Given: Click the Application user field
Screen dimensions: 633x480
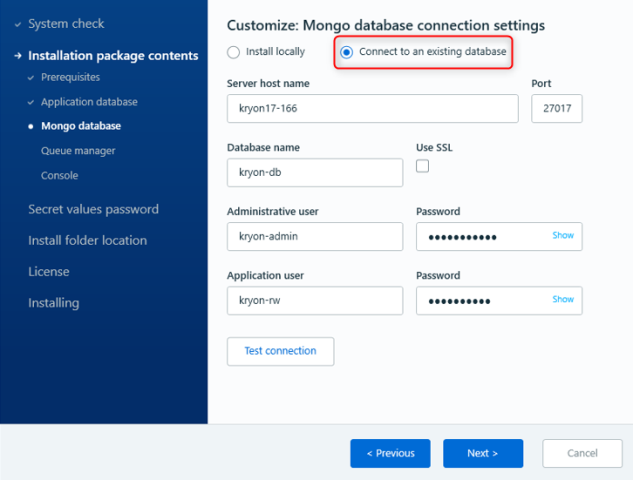Looking at the screenshot, I should tap(314, 300).
